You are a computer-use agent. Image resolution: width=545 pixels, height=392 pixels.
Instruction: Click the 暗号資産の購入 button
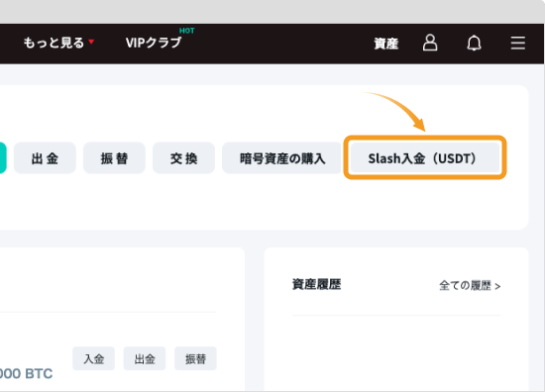(282, 158)
